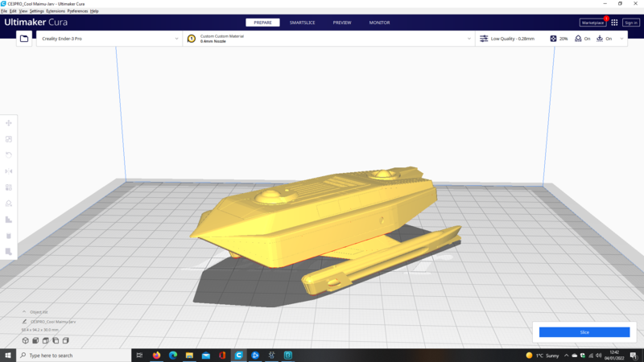Select the Rotate tool in sidebar

[9, 155]
